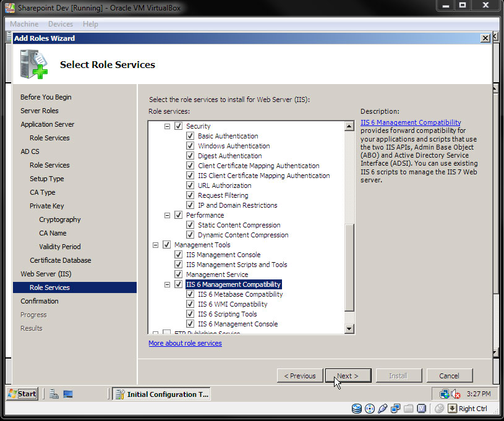Uncheck Static Content Compression

click(x=190, y=225)
